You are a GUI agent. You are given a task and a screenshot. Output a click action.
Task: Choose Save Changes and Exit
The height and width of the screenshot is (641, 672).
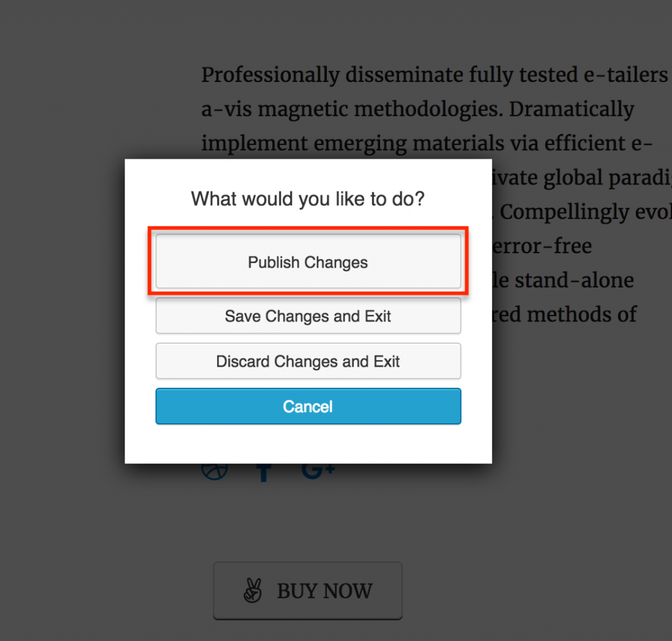308,316
